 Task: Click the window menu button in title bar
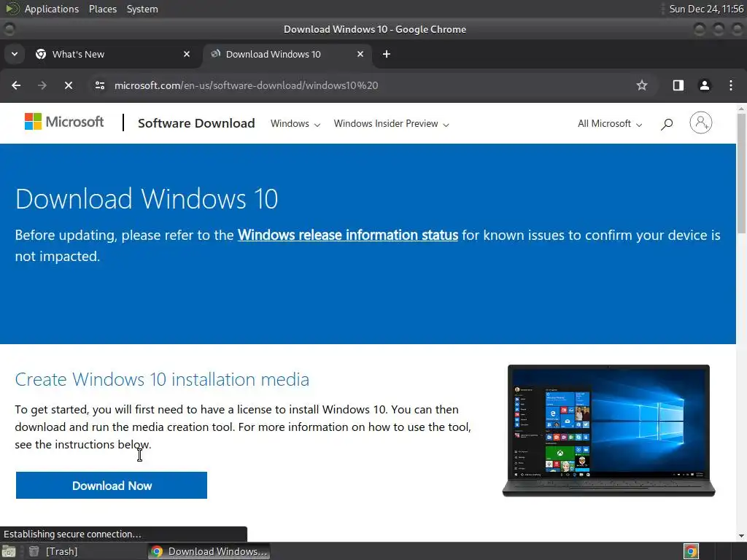[x=9, y=29]
